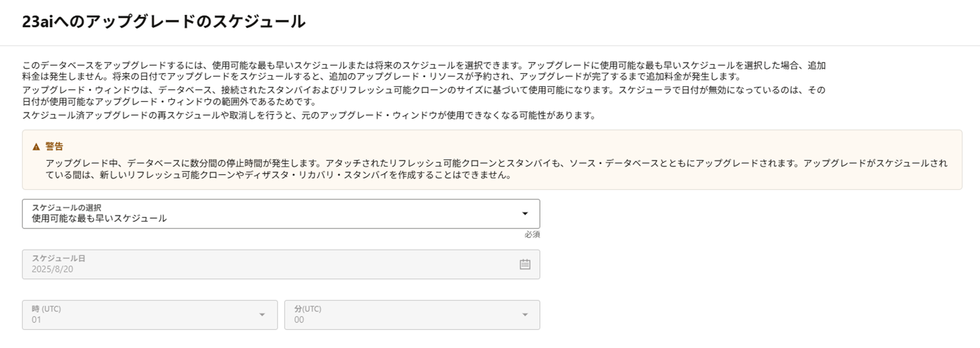The height and width of the screenshot is (348, 980).
Task: Click the 分(UTC) field label
Action: (x=308, y=309)
